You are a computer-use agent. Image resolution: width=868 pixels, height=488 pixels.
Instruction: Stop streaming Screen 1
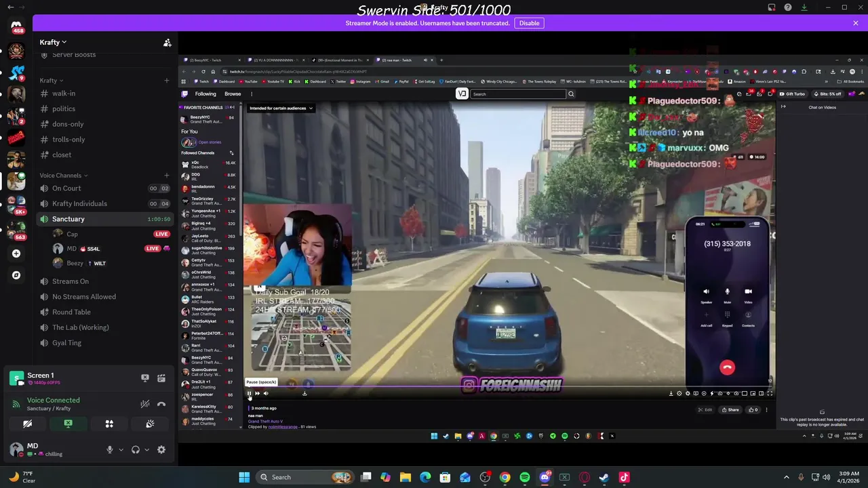point(144,378)
